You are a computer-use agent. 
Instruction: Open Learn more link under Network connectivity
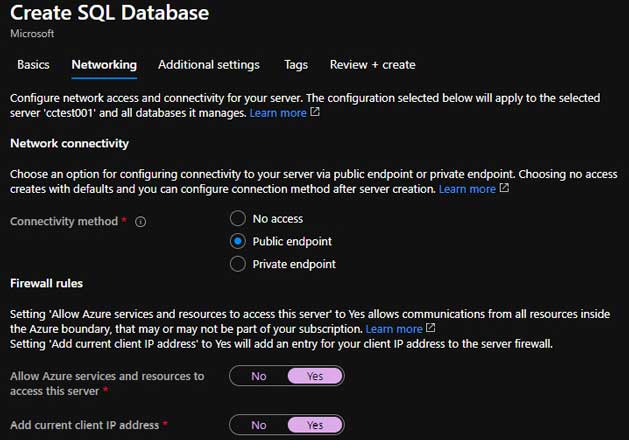coord(467,189)
